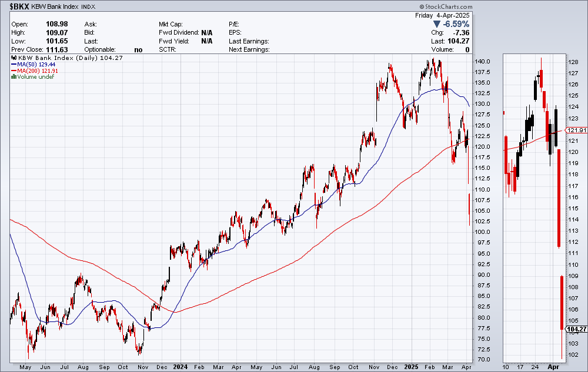Click the Next Earnings label
Screen dimensions: 588x372
point(249,49)
